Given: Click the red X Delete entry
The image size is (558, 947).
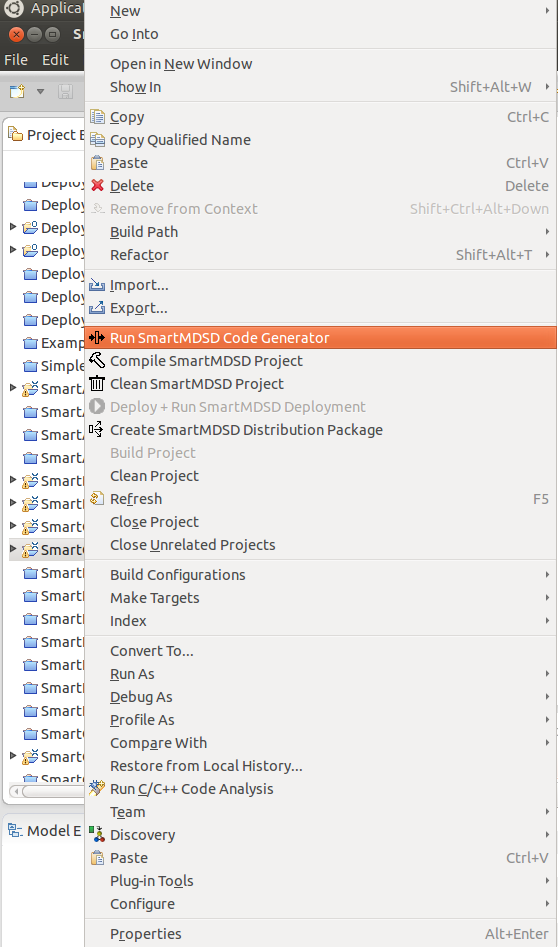Looking at the screenshot, I should click(x=320, y=186).
